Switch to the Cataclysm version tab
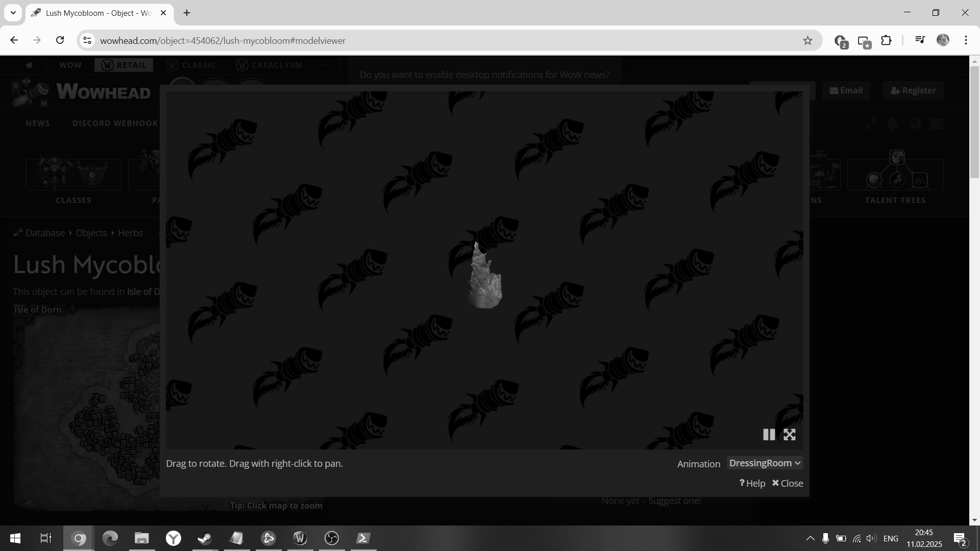 click(270, 65)
